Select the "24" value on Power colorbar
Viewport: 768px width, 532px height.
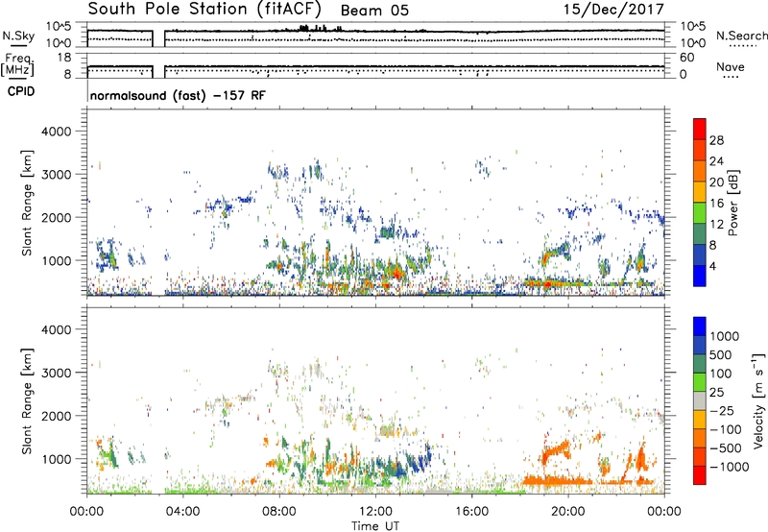point(716,161)
